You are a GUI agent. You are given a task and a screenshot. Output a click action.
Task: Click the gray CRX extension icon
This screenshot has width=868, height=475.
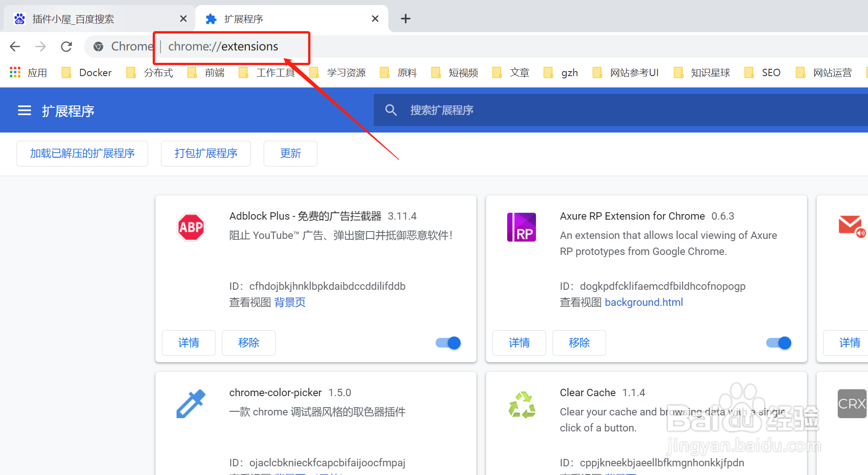(852, 403)
